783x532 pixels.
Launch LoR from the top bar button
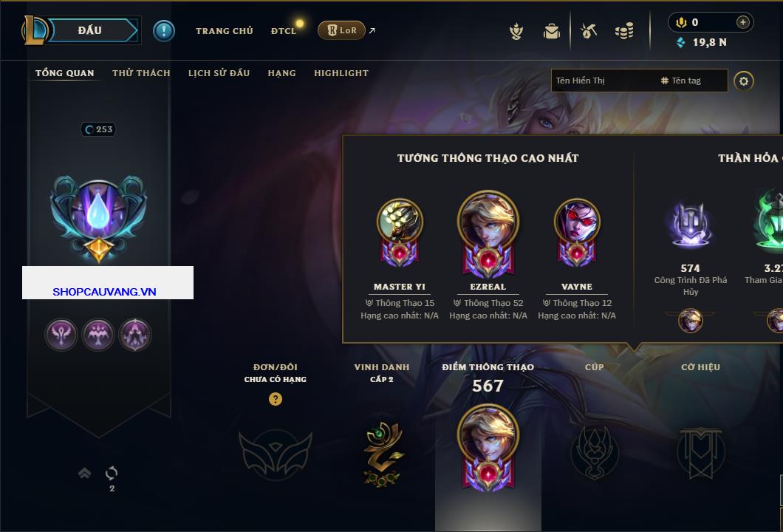(341, 30)
